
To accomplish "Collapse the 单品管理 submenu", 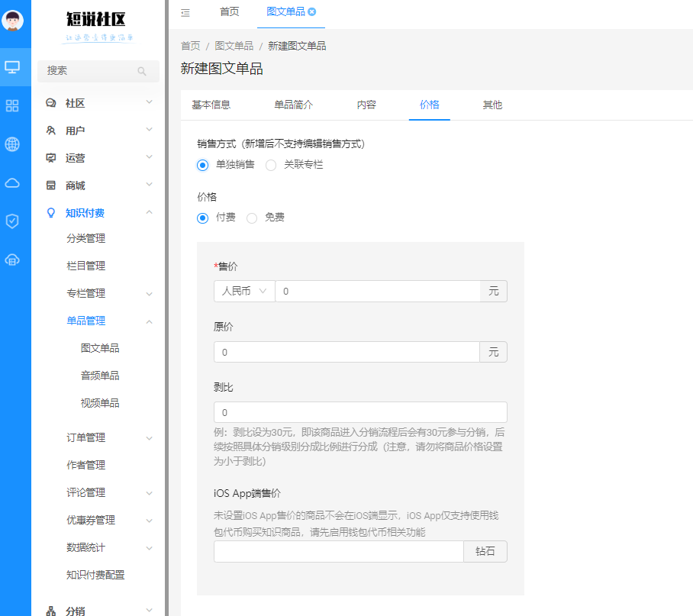I will point(150,321).
